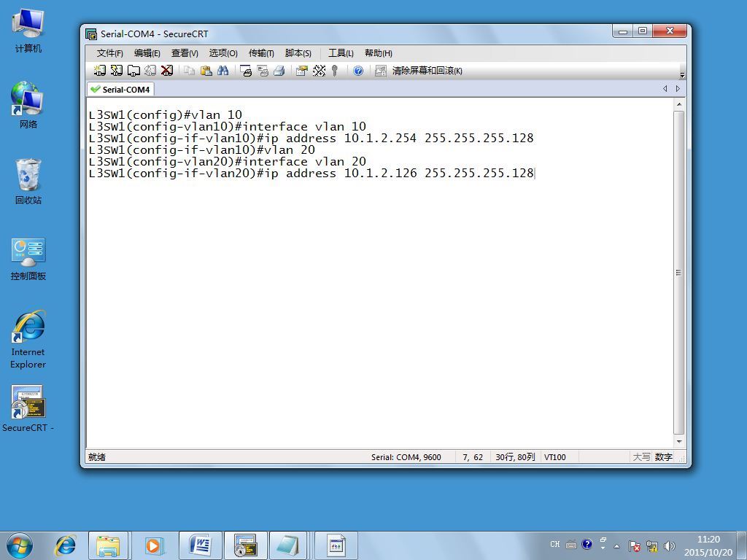Click the blue Help question mark icon
The height and width of the screenshot is (560, 747).
(358, 71)
